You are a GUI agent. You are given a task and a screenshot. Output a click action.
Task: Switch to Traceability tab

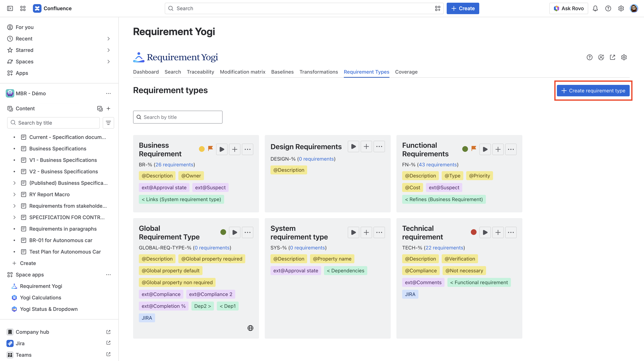click(200, 72)
